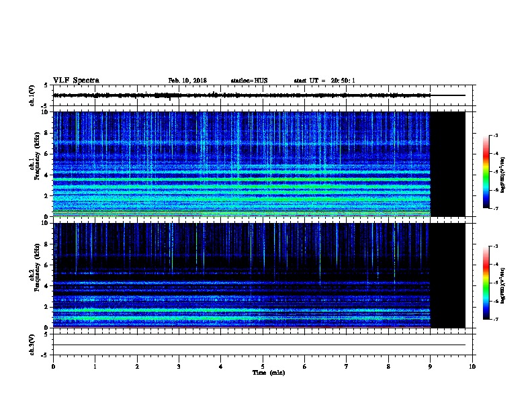Screen dimensions: 532x411
Task: Click the date text "Feb. 10, 2018"
Action: pyautogui.click(x=187, y=81)
